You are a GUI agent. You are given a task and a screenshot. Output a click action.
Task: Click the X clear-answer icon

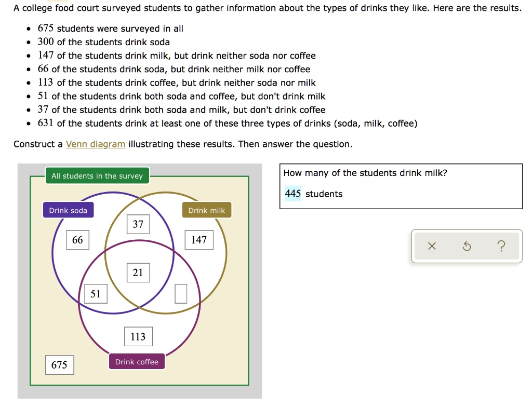(432, 247)
